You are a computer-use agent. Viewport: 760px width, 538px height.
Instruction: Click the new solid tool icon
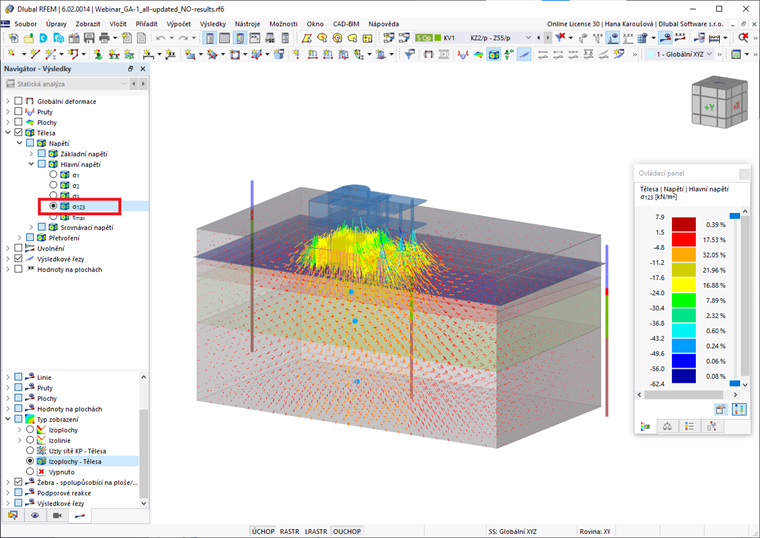pyautogui.click(x=256, y=54)
